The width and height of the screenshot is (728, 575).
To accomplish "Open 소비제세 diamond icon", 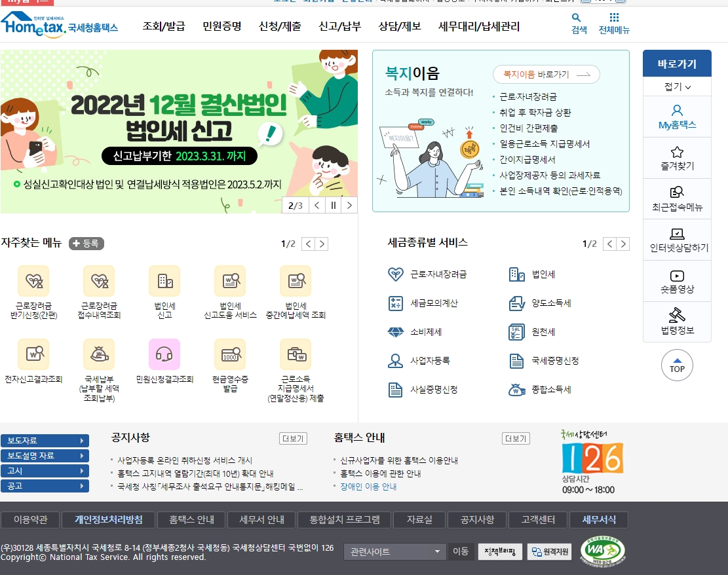I will pyautogui.click(x=396, y=332).
